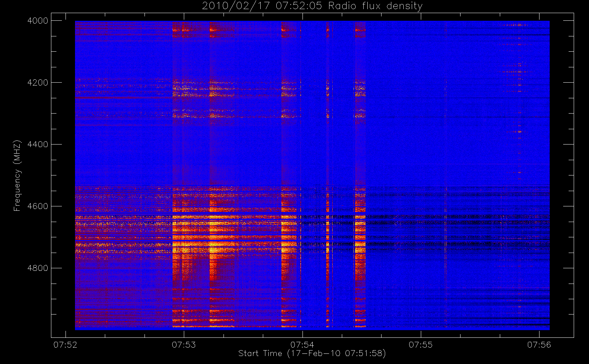Click the 'Frequency (MHZ)' y-axis label
Image resolution: width=589 pixels, height=364 pixels.
[x=17, y=175]
